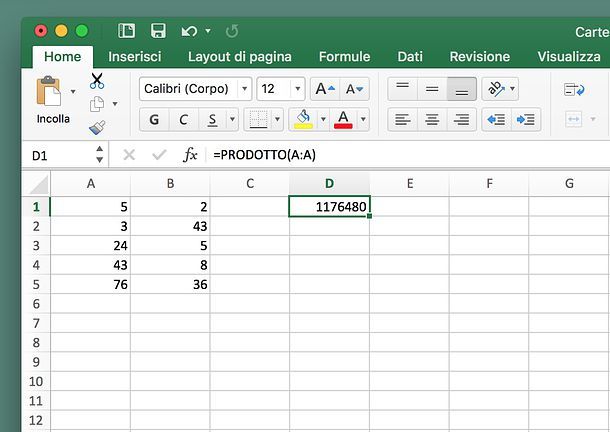Open the Layout di pagina tab
This screenshot has width=610, height=432.
pyautogui.click(x=240, y=57)
